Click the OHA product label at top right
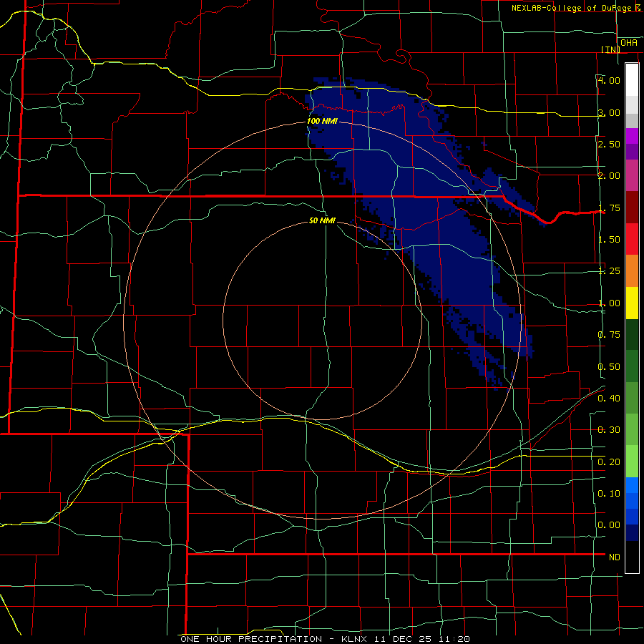 (x=629, y=43)
